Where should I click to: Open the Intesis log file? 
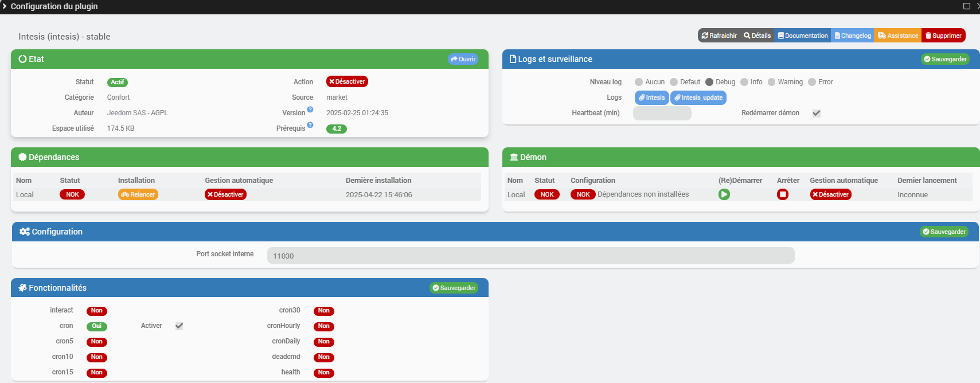tap(652, 97)
